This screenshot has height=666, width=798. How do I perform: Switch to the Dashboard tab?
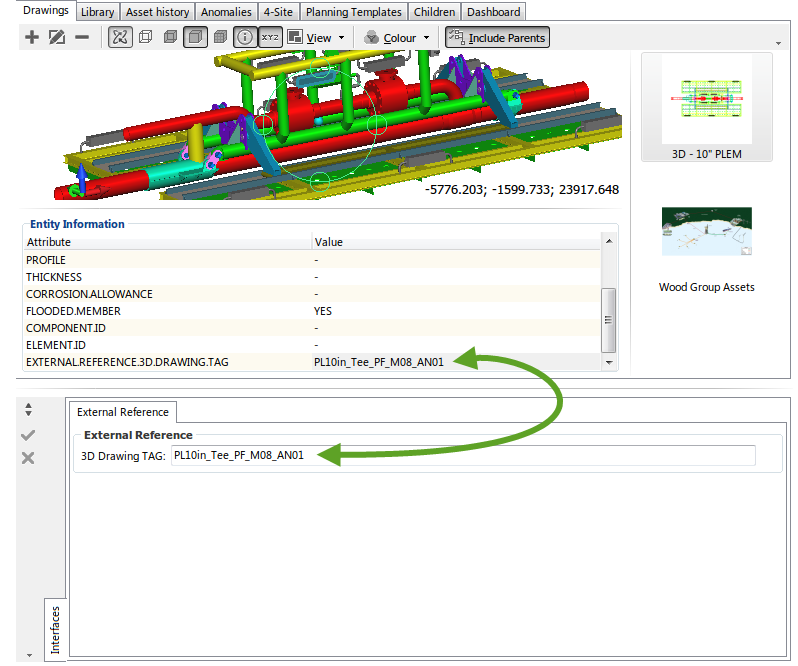494,12
